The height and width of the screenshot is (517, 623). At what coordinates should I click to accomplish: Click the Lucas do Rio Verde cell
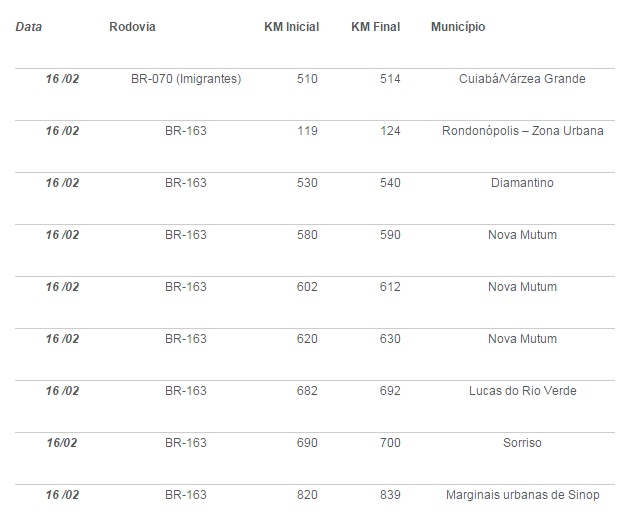522,391
